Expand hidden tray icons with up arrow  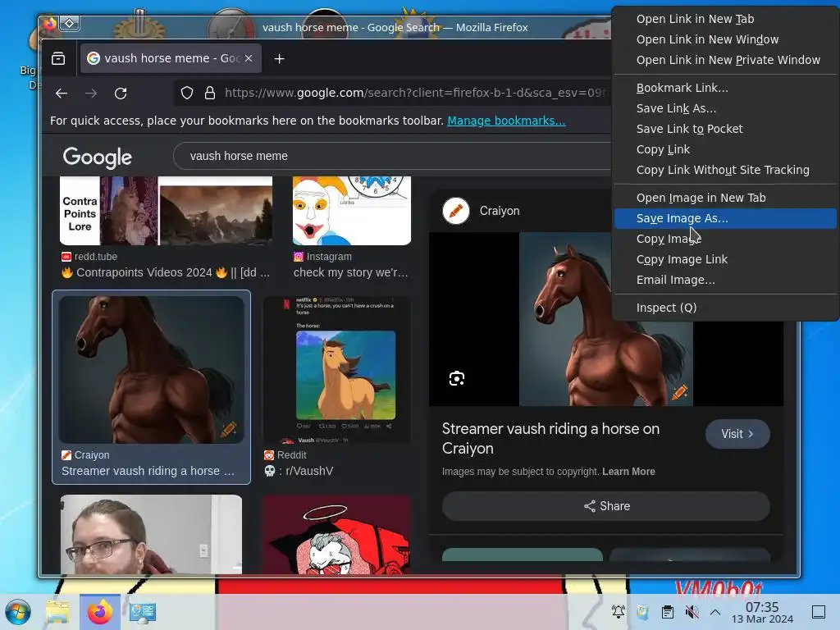pos(715,611)
